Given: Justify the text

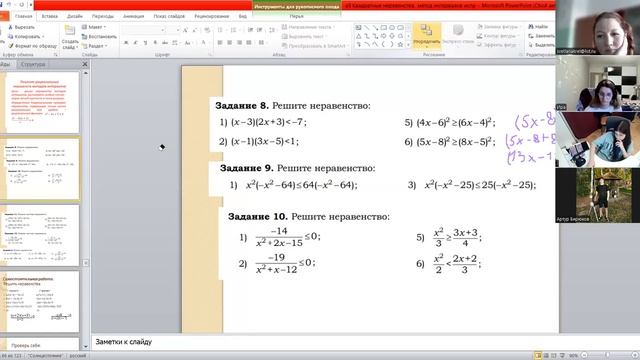Looking at the screenshot, I should tap(249, 42).
